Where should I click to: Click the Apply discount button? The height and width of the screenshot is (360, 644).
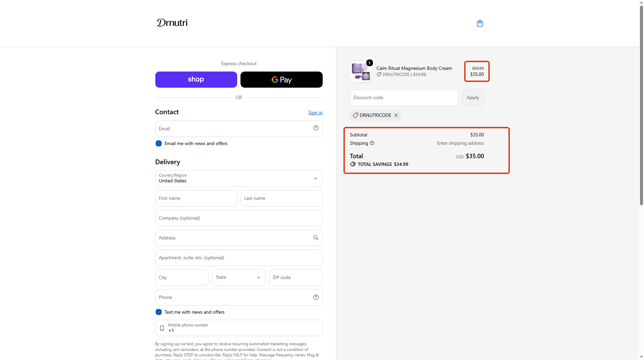tap(473, 97)
